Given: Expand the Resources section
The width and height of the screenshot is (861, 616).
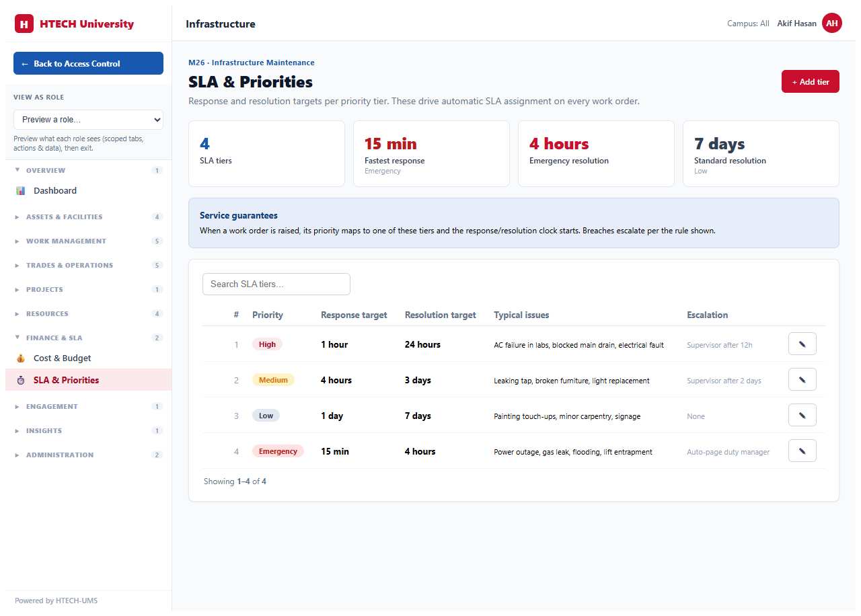Looking at the screenshot, I should coord(88,314).
